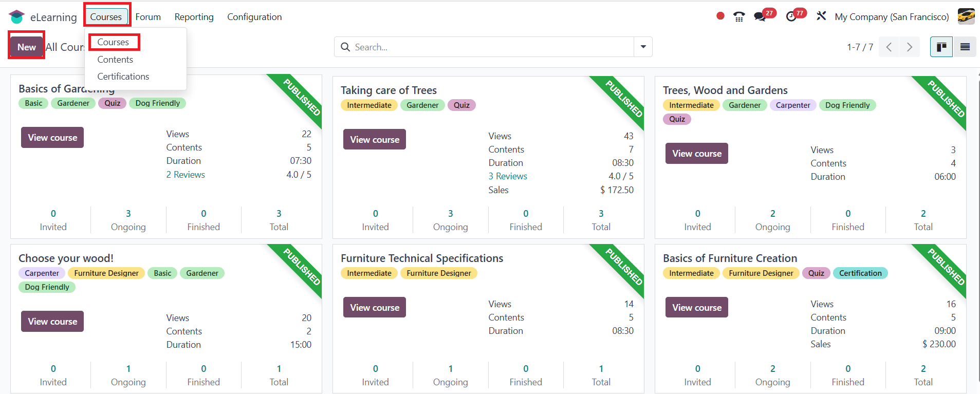The image size is (980, 394).
Task: Click the eLearning graduation cap app icon
Action: 16,17
